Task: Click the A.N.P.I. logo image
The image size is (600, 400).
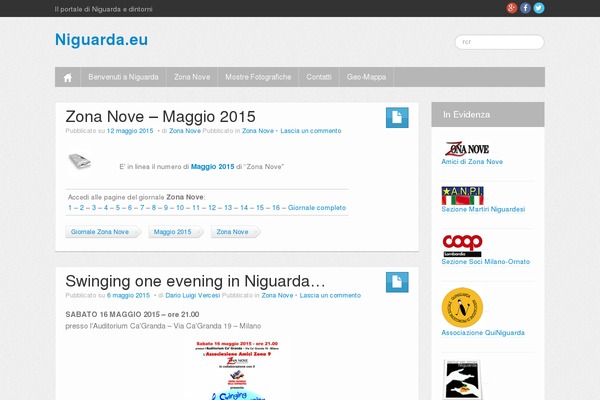Action: click(x=462, y=196)
